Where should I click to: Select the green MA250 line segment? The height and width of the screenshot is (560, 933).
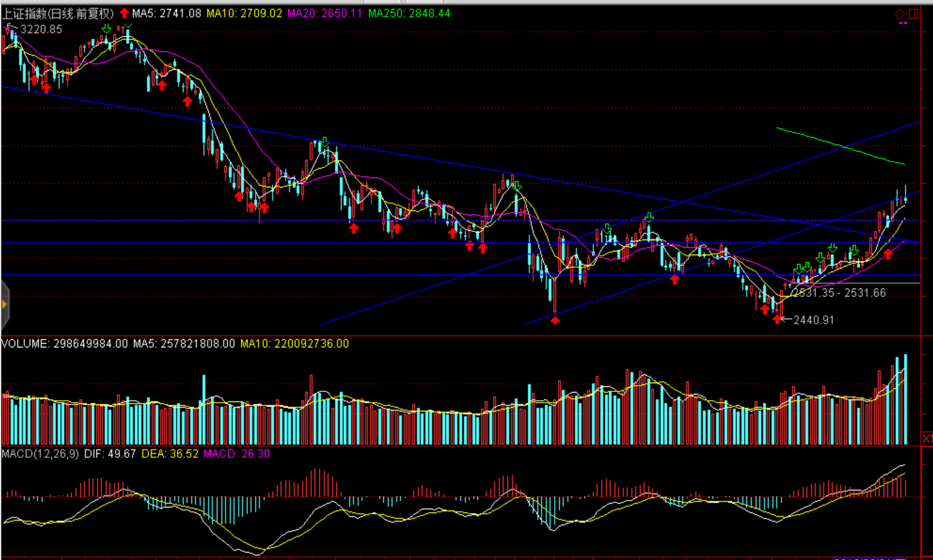(840, 146)
